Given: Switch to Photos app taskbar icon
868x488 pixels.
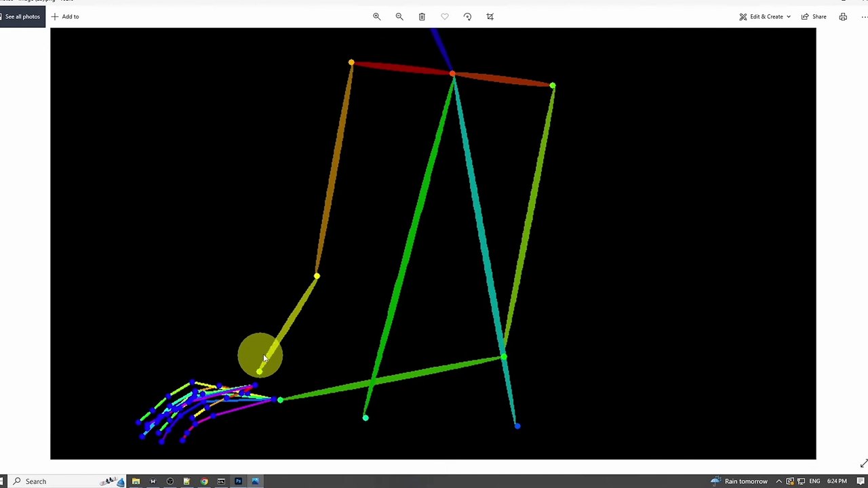Looking at the screenshot, I should 256,481.
